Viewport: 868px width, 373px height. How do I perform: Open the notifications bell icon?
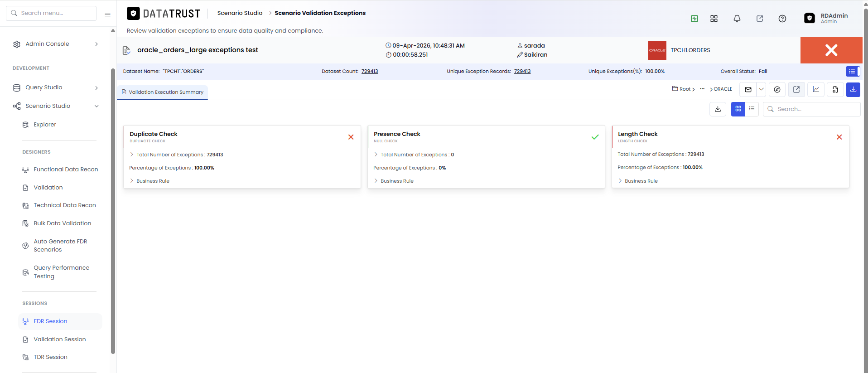point(737,19)
